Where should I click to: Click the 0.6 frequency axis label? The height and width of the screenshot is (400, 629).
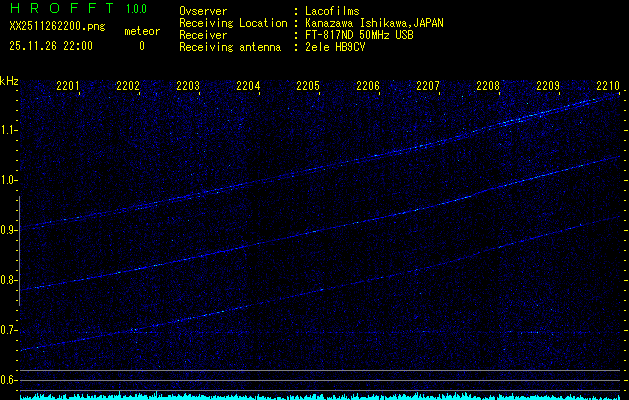point(9,380)
